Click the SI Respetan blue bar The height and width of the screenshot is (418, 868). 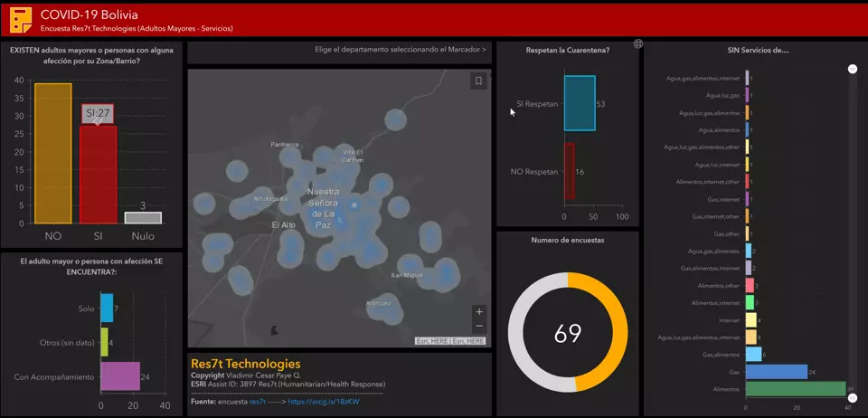[580, 103]
